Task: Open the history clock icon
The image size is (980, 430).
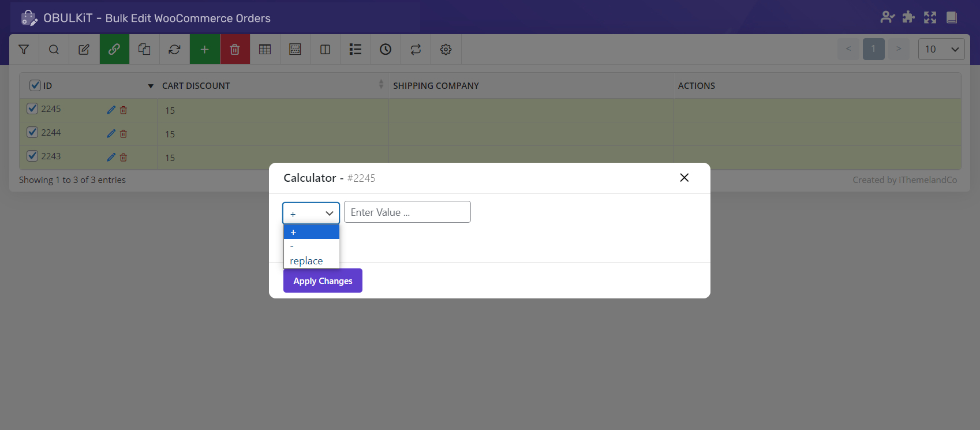Action: click(386, 50)
